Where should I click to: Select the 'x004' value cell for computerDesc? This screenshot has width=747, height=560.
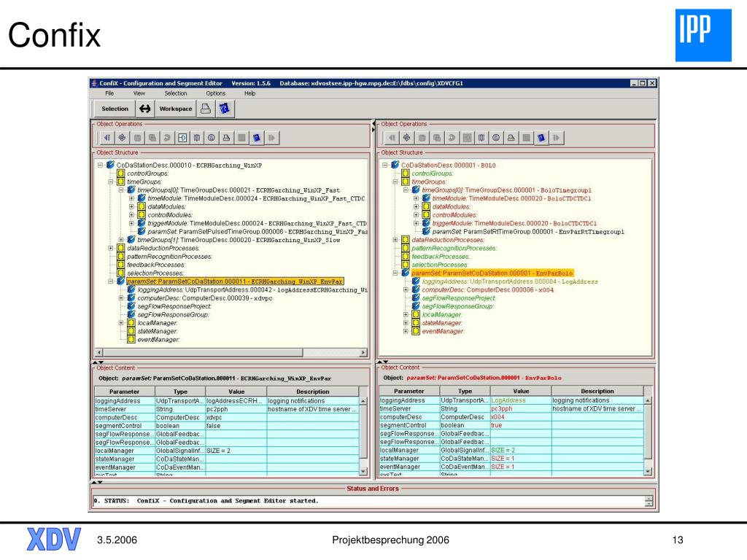pyautogui.click(x=521, y=417)
